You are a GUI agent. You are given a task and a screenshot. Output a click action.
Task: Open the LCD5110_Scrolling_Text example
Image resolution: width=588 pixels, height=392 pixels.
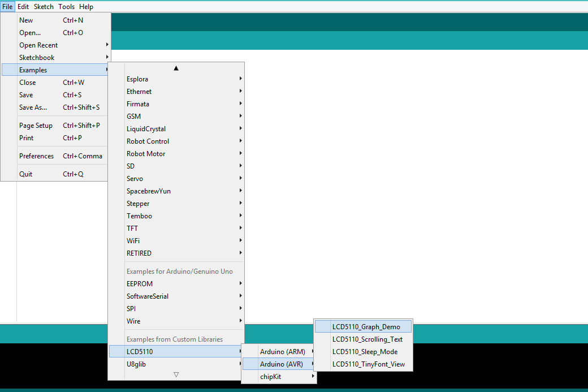click(x=364, y=339)
